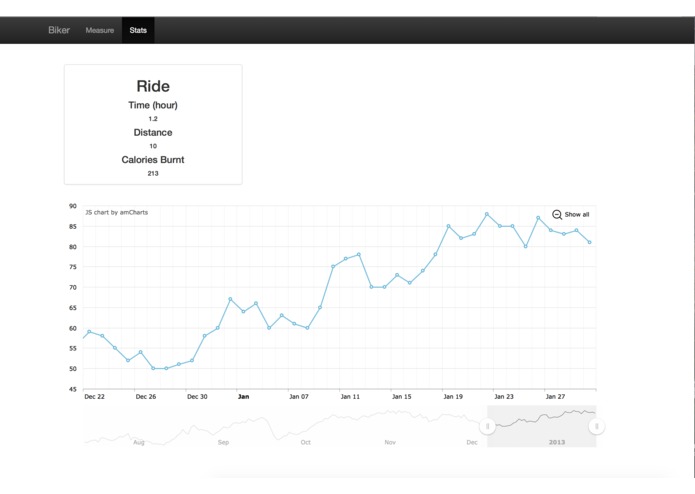Click the Distance label

(153, 132)
